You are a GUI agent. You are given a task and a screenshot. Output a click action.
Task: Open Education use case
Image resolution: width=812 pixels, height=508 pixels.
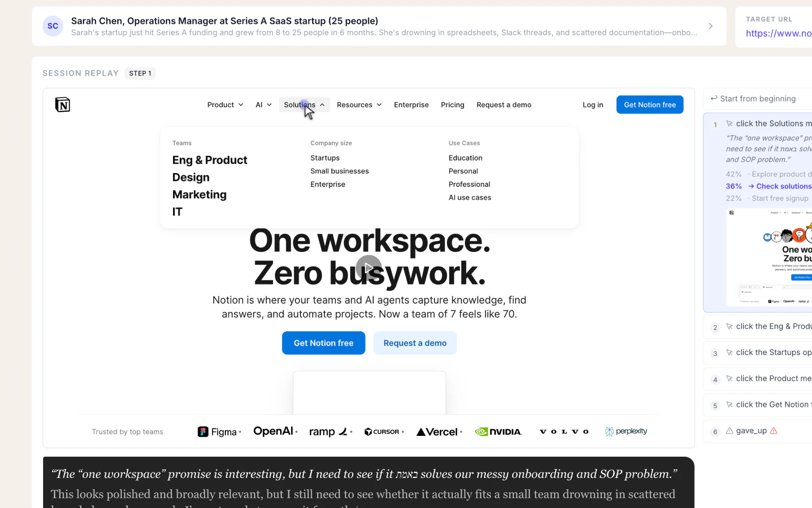pyautogui.click(x=465, y=158)
